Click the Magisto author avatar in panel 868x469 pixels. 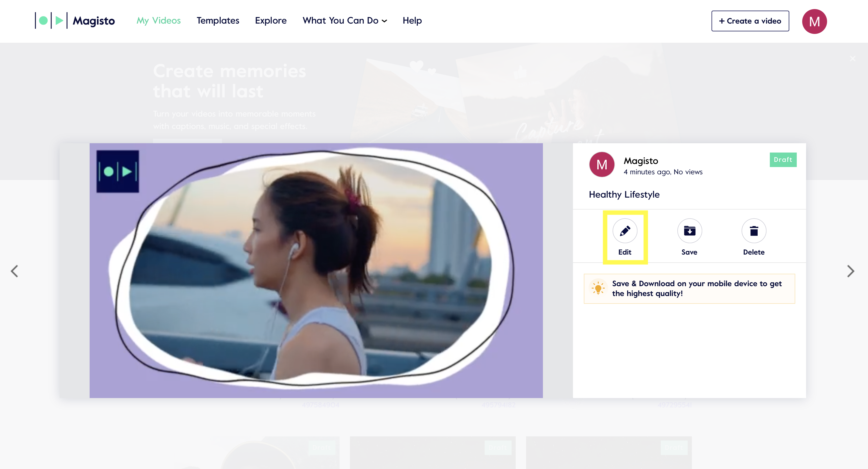pyautogui.click(x=602, y=164)
